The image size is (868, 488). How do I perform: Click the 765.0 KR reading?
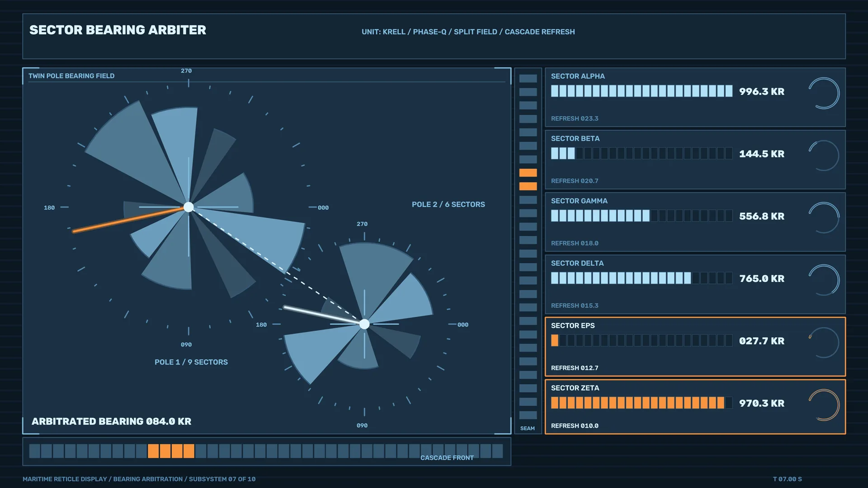762,279
